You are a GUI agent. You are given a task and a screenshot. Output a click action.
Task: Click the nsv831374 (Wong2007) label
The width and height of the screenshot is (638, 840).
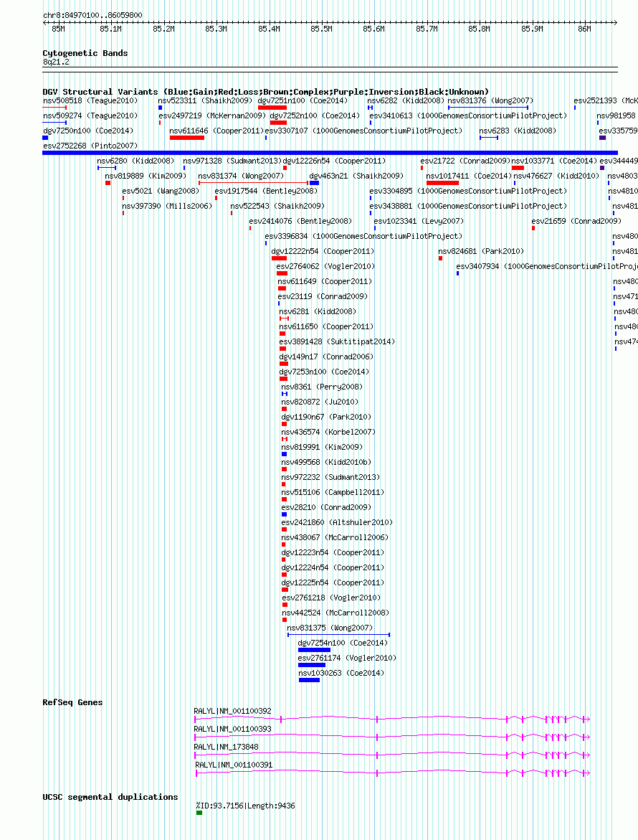tap(241, 176)
